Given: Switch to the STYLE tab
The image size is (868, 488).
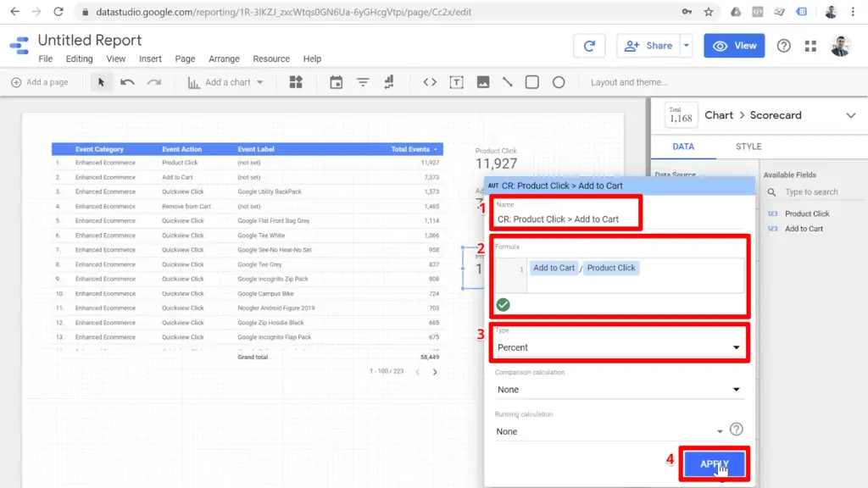Looking at the screenshot, I should pos(748,147).
